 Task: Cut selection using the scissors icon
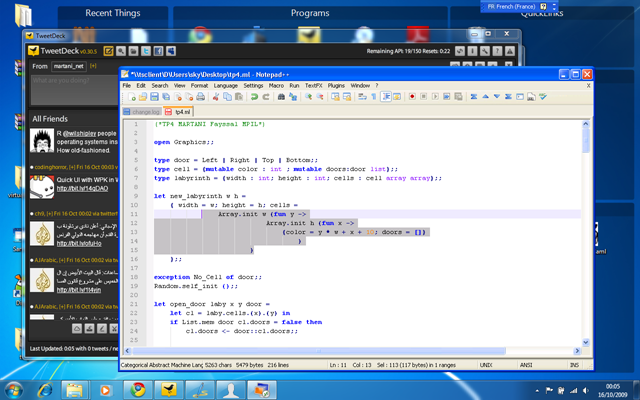tap(216, 97)
